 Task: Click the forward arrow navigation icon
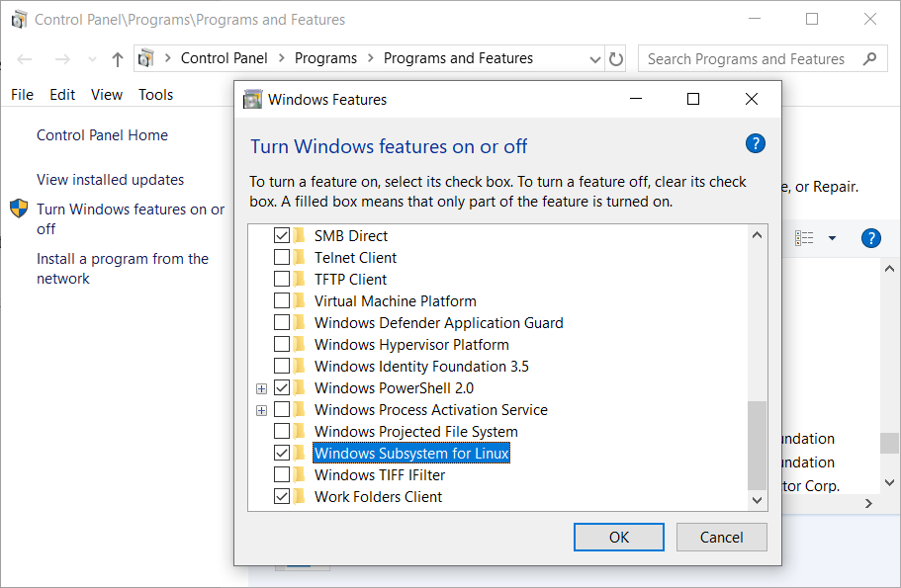point(62,59)
